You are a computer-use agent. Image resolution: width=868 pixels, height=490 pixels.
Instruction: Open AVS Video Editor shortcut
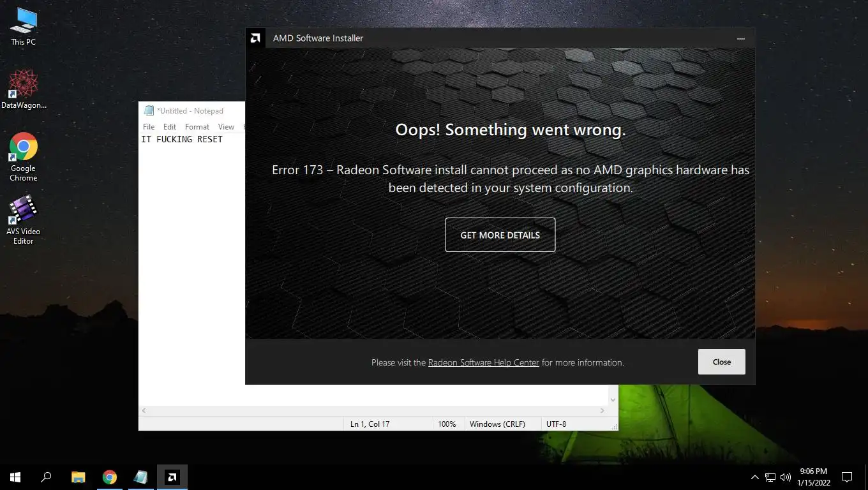coord(23,220)
